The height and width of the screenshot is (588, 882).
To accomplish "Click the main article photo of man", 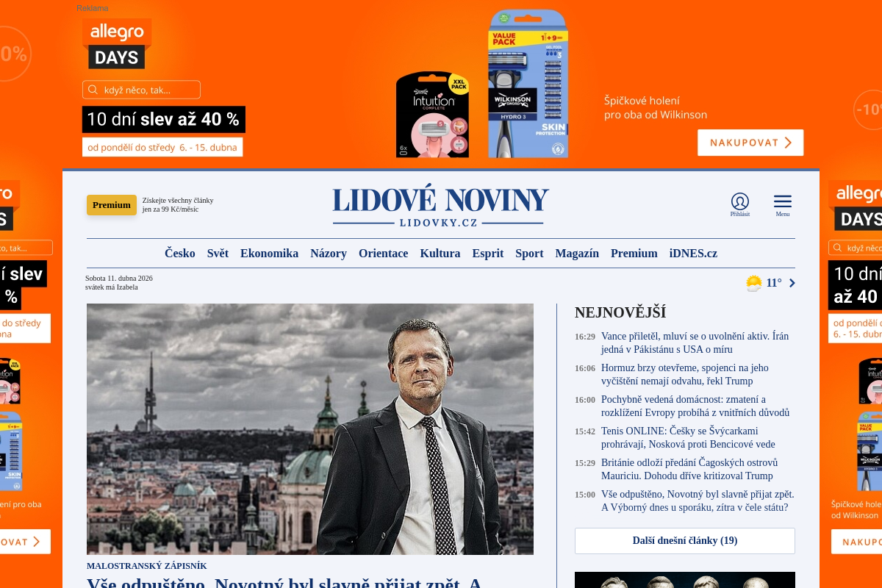I will 310,429.
